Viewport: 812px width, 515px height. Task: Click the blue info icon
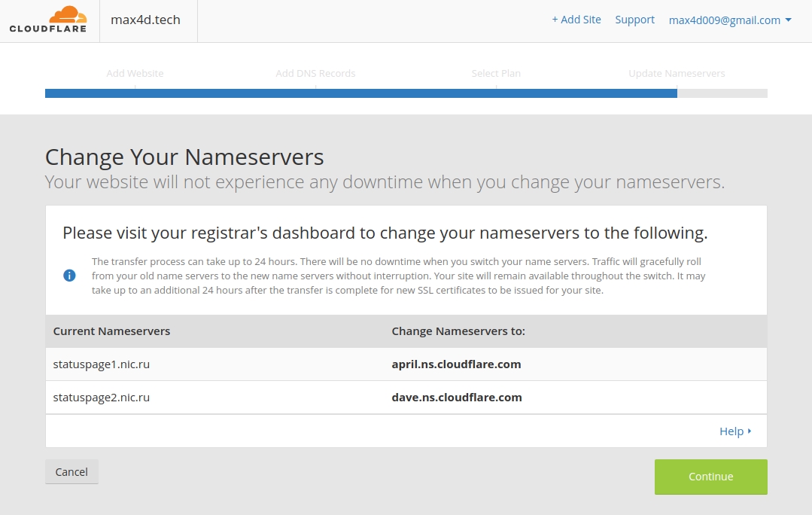click(x=69, y=276)
